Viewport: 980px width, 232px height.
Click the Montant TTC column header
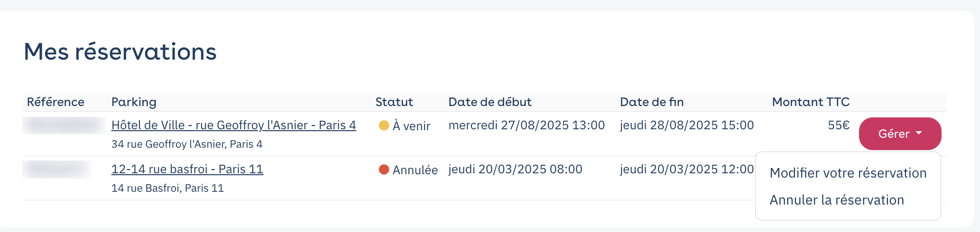point(811,102)
